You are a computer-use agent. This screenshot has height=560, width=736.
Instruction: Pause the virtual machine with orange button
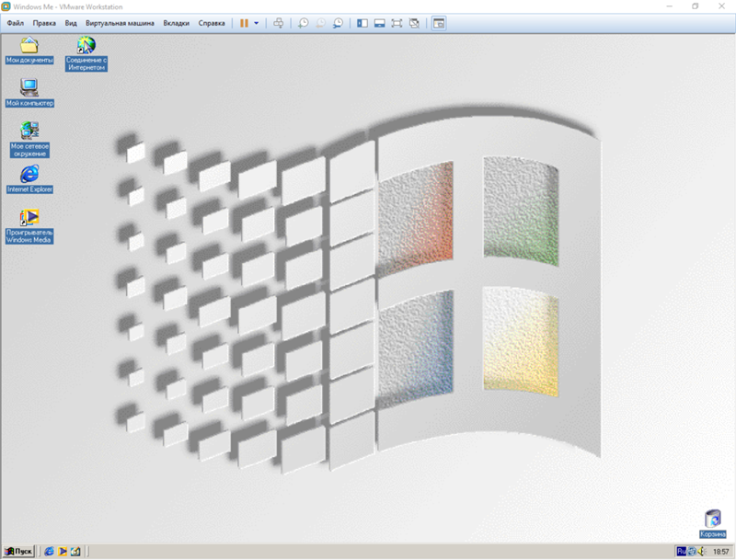click(x=244, y=23)
